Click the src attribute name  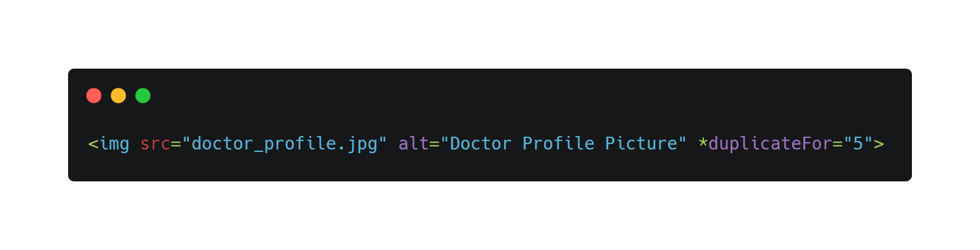click(x=155, y=143)
